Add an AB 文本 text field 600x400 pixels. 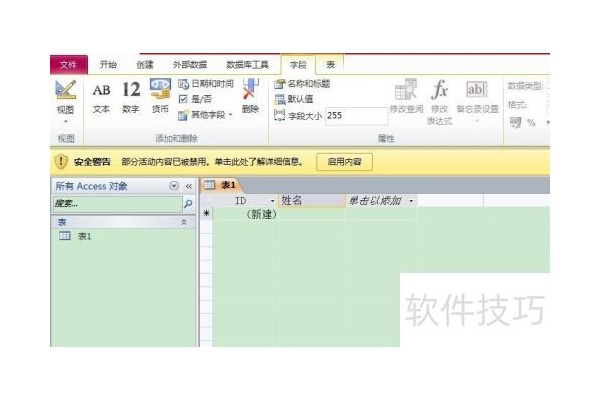click(x=101, y=98)
